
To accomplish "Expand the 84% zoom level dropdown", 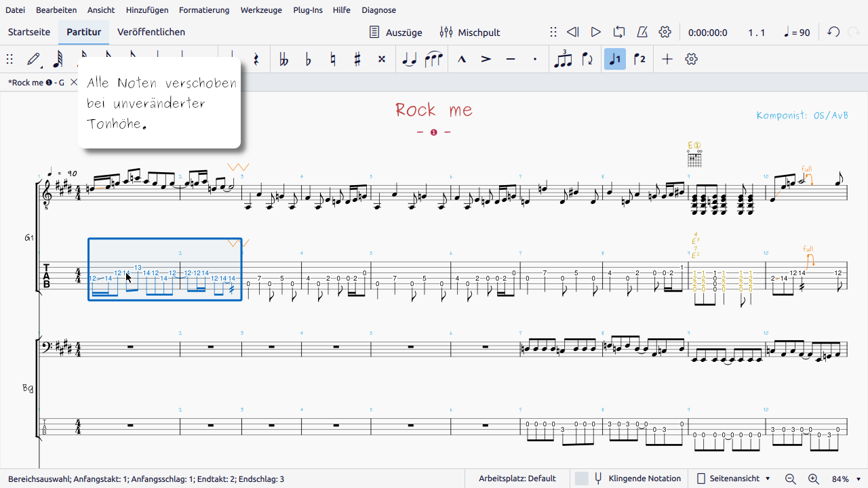I will 846,479.
